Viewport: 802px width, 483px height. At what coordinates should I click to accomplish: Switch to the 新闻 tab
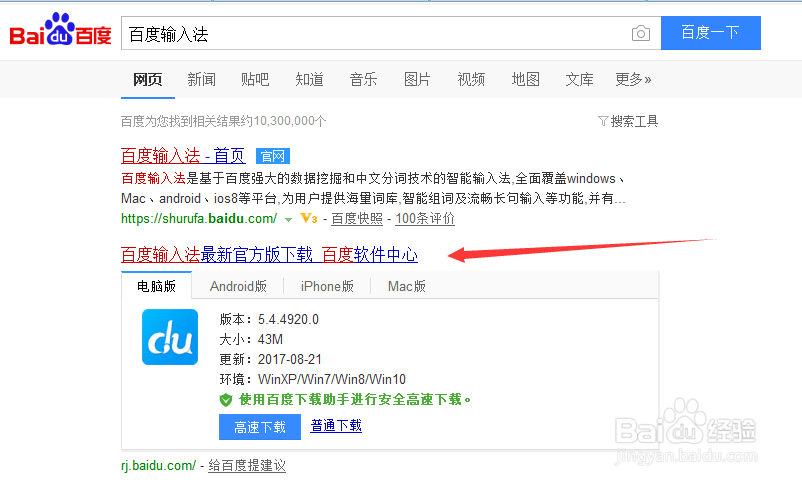click(202, 79)
